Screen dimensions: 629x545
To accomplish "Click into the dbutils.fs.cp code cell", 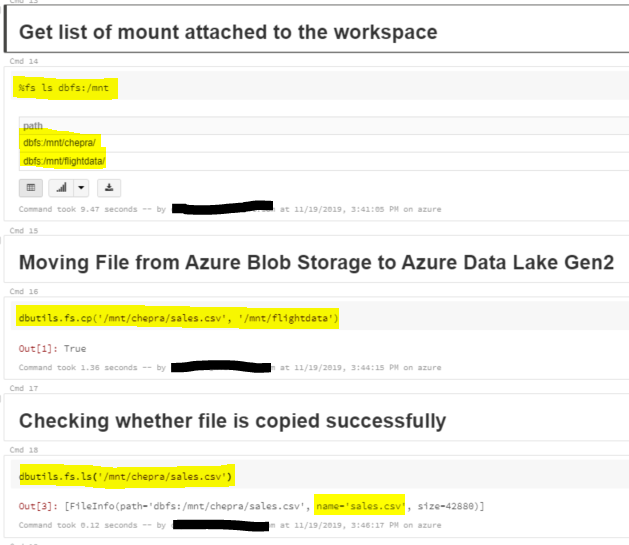I will (320, 318).
